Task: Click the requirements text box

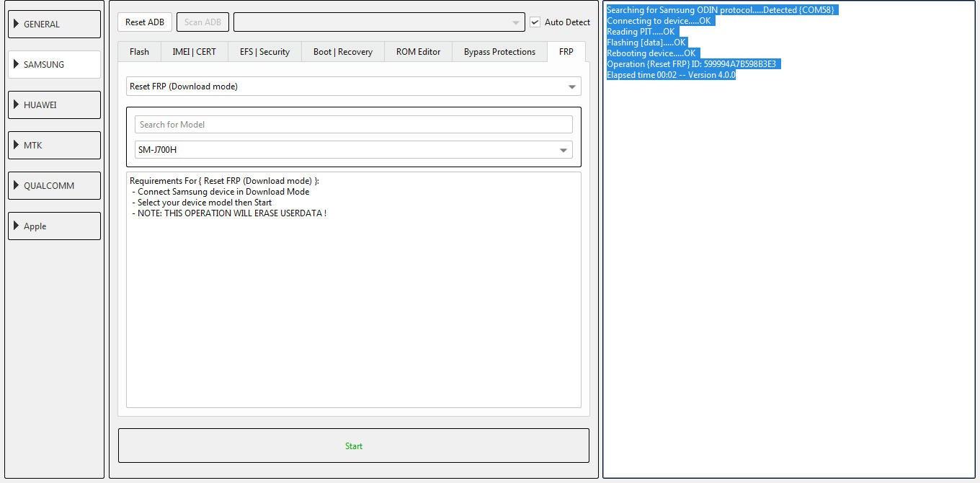Action: (354, 290)
